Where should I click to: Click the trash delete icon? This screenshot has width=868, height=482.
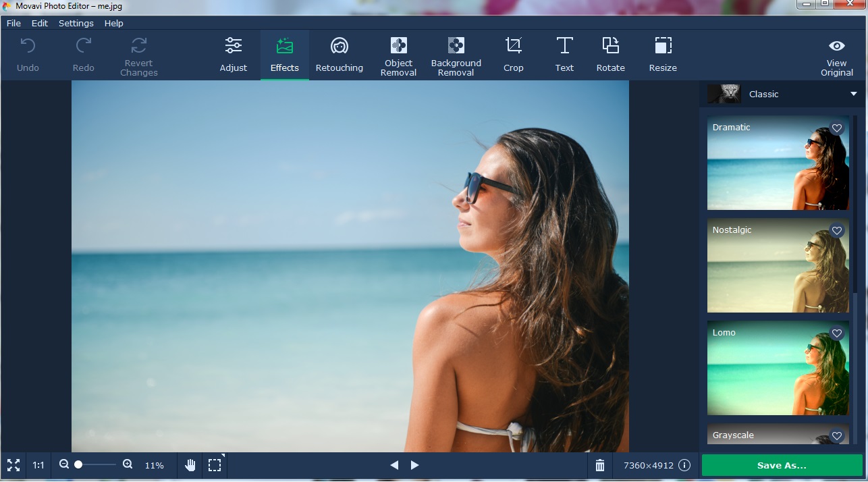tap(600, 465)
